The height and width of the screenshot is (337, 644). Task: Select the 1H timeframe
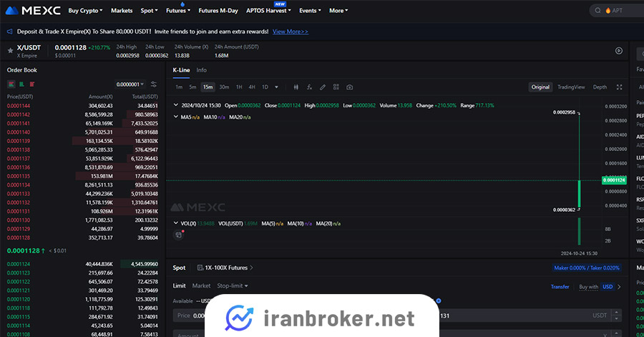(x=239, y=87)
